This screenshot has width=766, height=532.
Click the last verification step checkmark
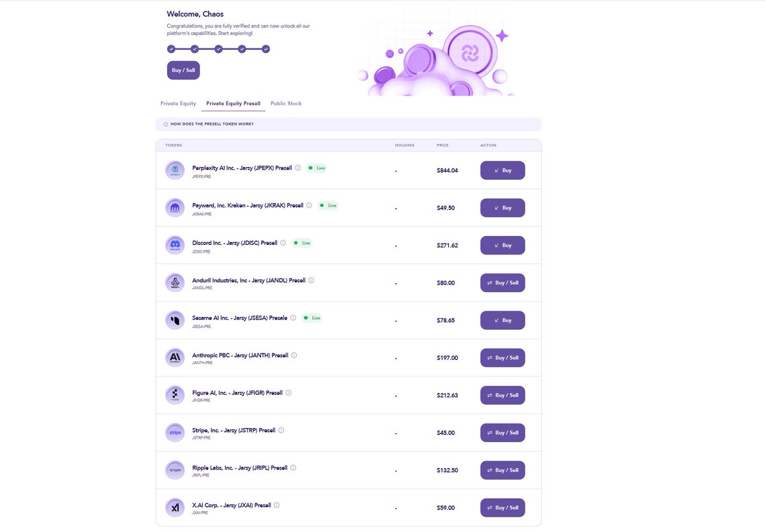266,49
